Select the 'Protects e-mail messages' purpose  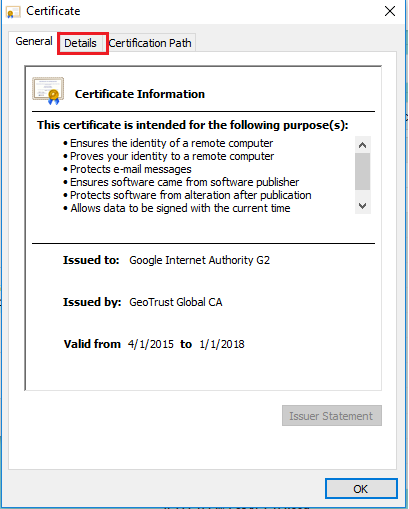[131, 169]
